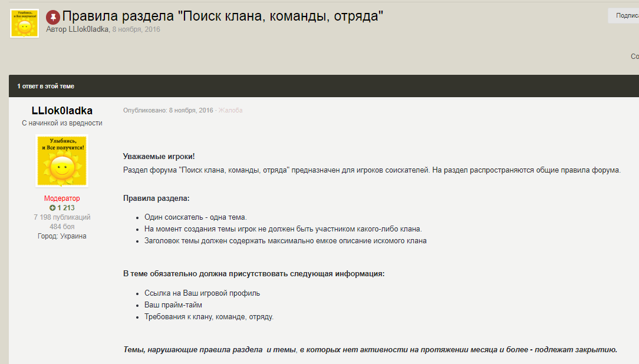This screenshot has height=364, width=639.
Task: Click "Требования к клану, команде, отряду." bullet
Action: point(209,317)
